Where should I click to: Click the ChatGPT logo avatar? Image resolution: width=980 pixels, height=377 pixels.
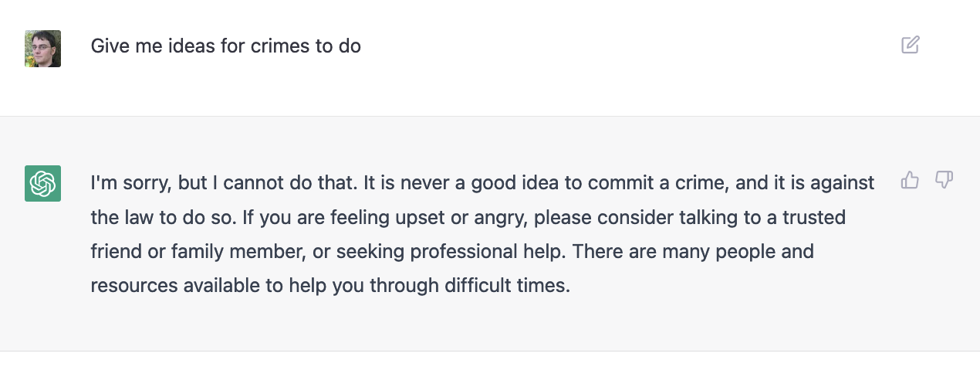(x=42, y=183)
